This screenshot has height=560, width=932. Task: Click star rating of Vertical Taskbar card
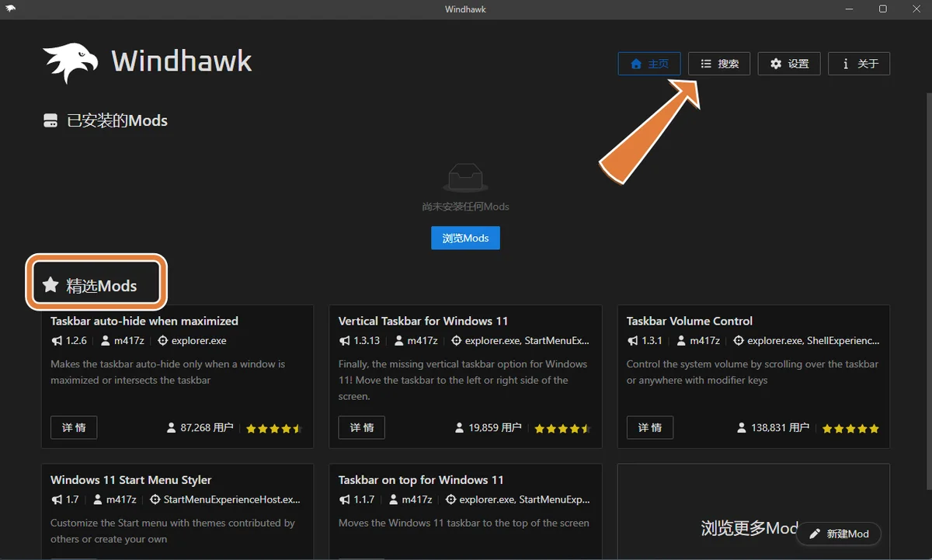click(x=562, y=428)
